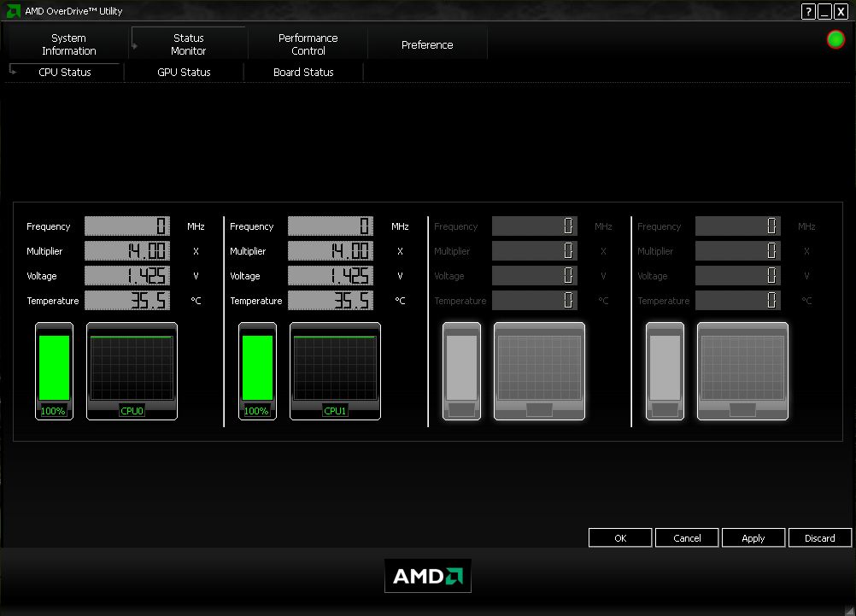Close the AMD OverDrive Utility window
Image resolution: width=856 pixels, height=616 pixels.
point(841,11)
